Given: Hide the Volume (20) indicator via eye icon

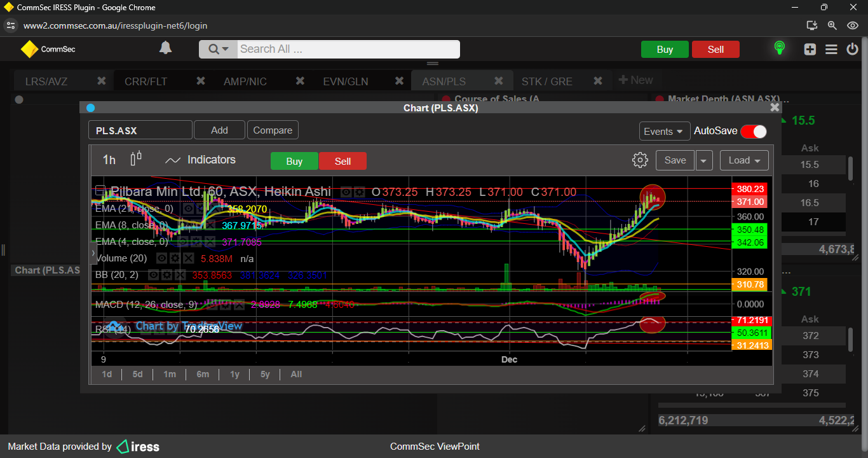Looking at the screenshot, I should (x=161, y=259).
